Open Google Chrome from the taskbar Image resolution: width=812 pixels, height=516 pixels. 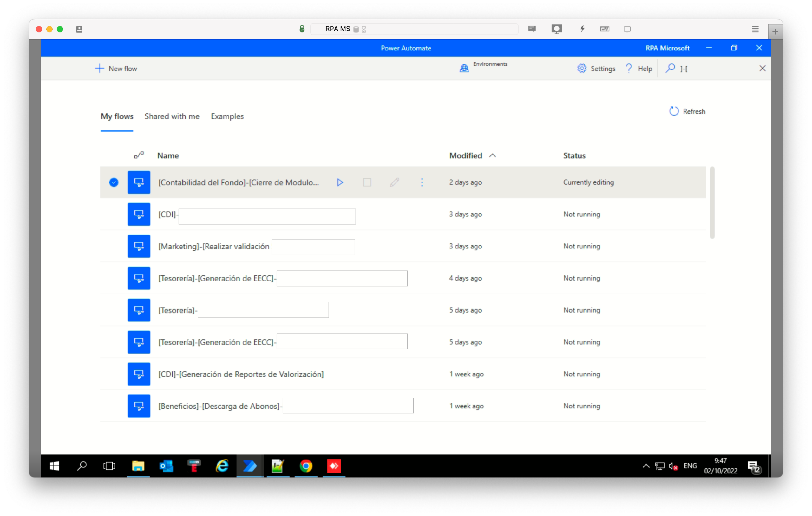point(306,466)
